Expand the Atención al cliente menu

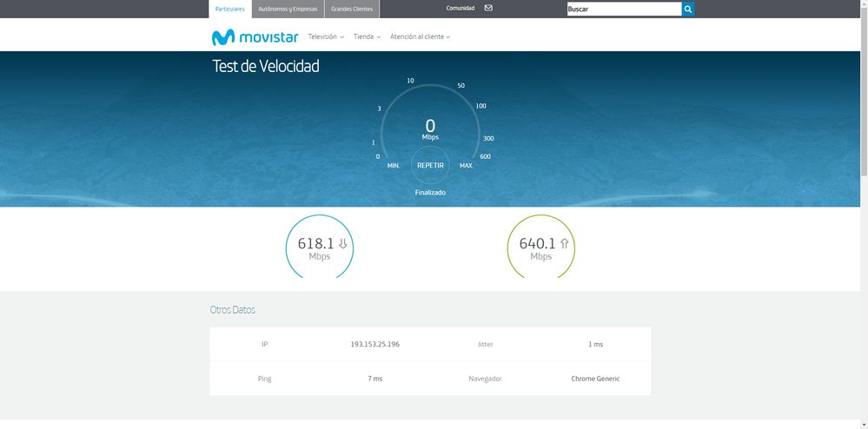pos(420,37)
